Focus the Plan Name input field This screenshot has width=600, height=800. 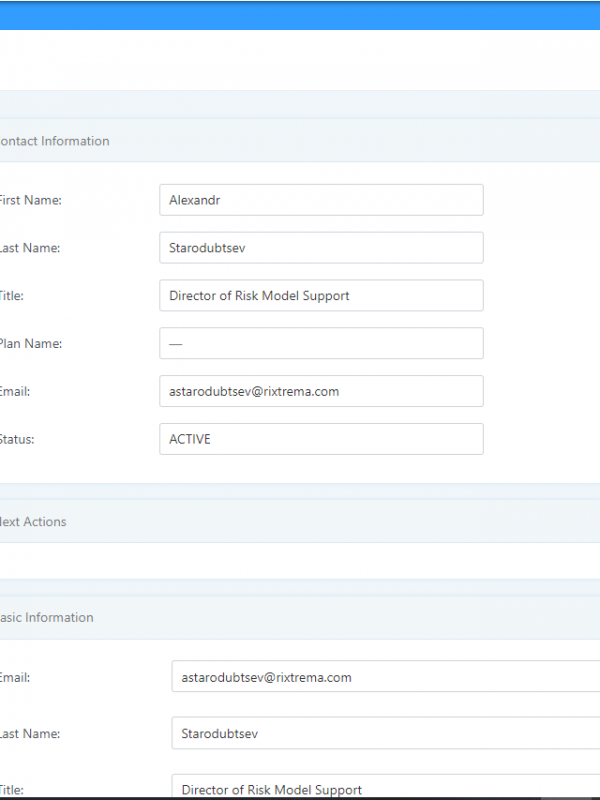pos(320,344)
